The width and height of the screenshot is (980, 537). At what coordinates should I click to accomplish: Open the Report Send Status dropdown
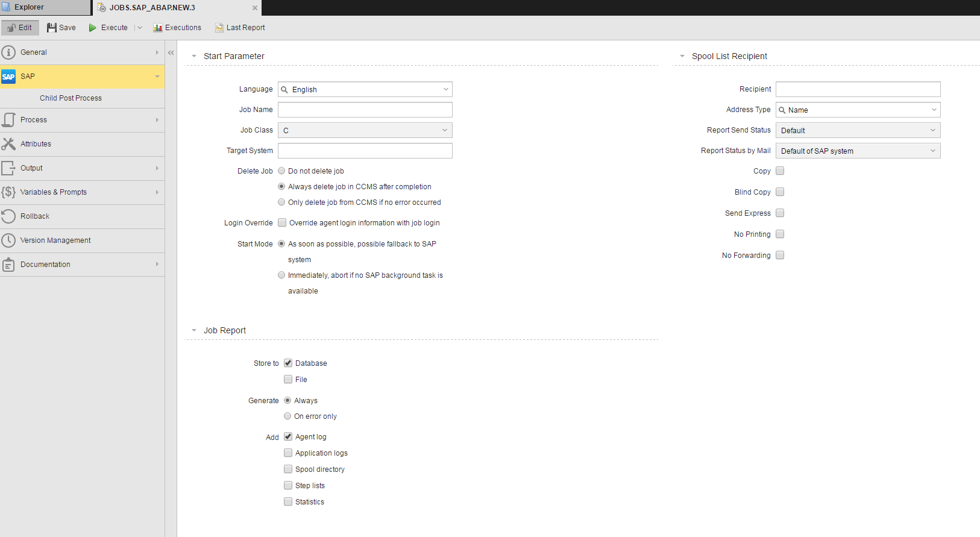coord(858,131)
